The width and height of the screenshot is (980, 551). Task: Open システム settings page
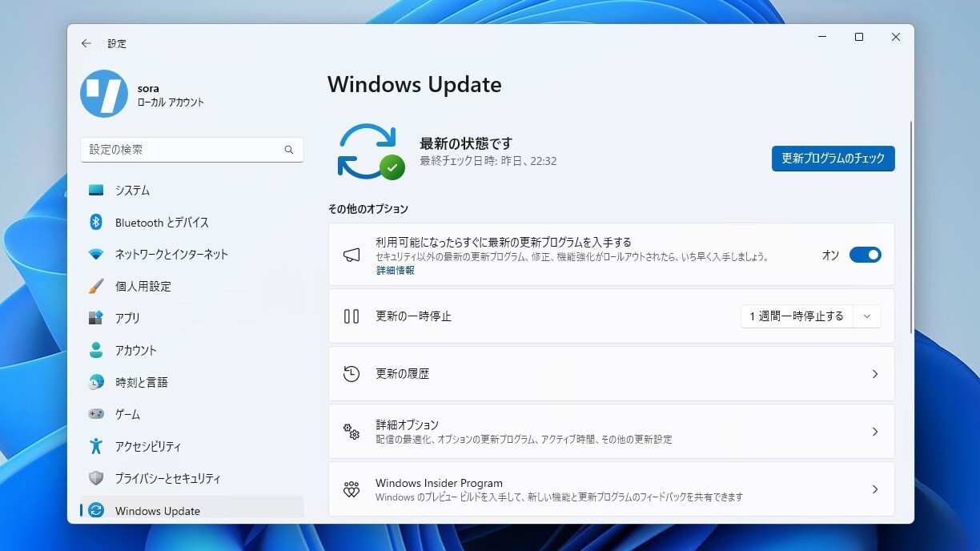point(192,191)
